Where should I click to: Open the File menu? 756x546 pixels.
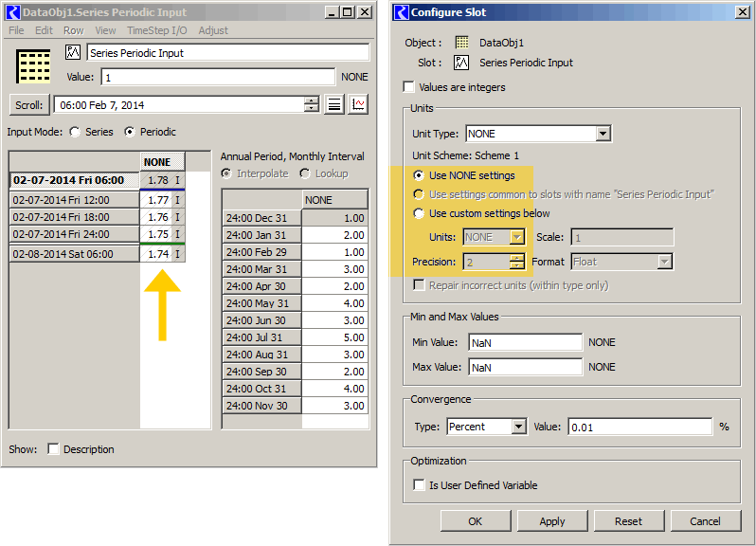(16, 30)
